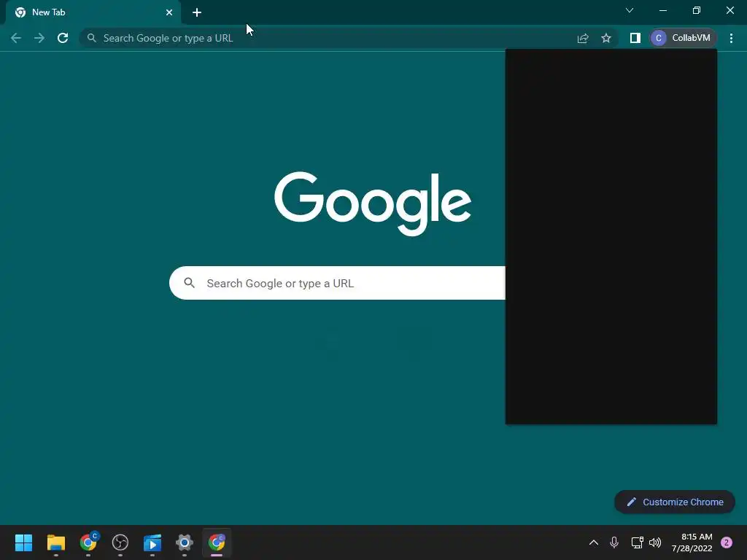Close the New Tab tab
The width and height of the screenshot is (747, 560).
(x=169, y=12)
